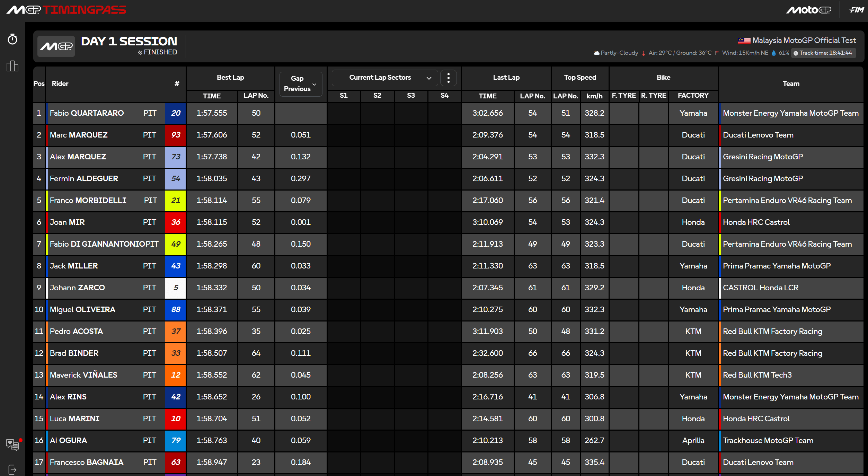Image resolution: width=868 pixels, height=476 pixels.
Task: Click the MGP Timingpass logo
Action: [x=67, y=10]
